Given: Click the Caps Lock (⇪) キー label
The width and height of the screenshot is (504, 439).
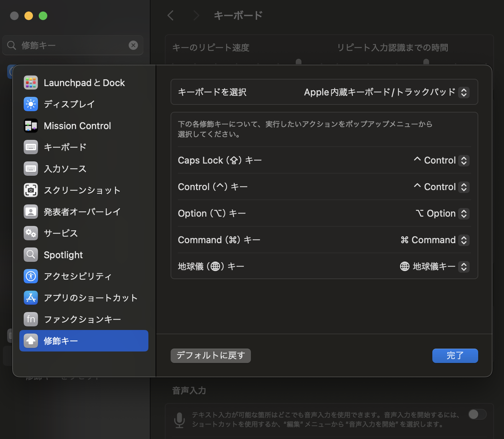Looking at the screenshot, I should click(220, 160).
